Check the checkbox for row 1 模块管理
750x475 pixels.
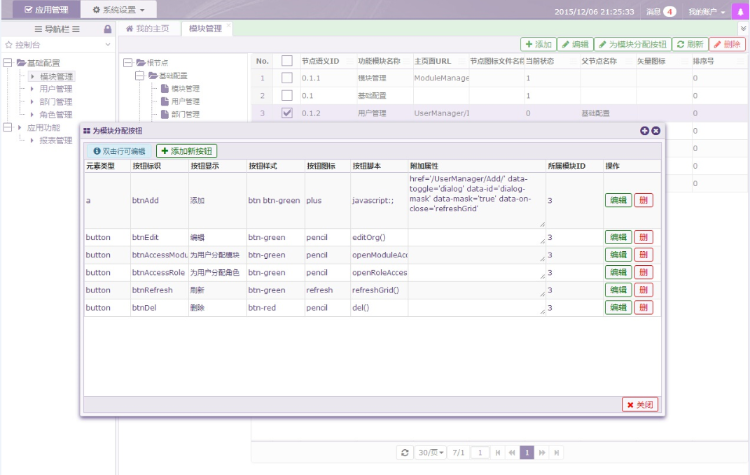pyautogui.click(x=287, y=77)
